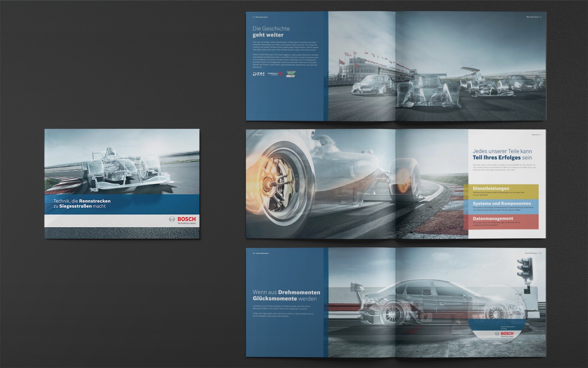Select the yellow Dienstleistungen band
This screenshot has width=588, height=368.
[x=502, y=191]
